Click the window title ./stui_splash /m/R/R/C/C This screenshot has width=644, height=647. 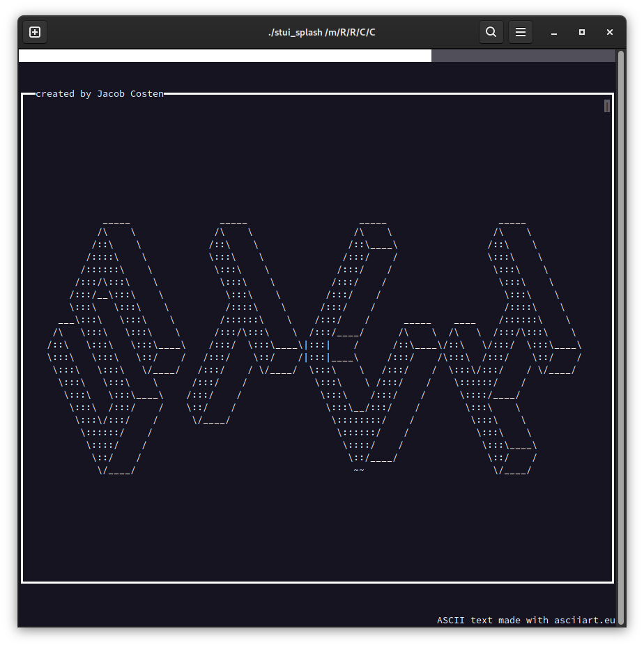(321, 32)
